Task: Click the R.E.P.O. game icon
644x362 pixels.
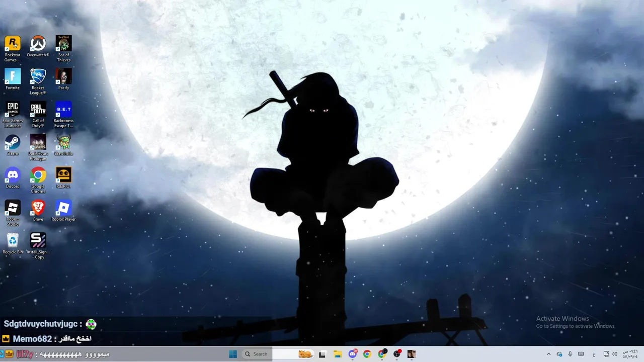Action: coord(64,177)
